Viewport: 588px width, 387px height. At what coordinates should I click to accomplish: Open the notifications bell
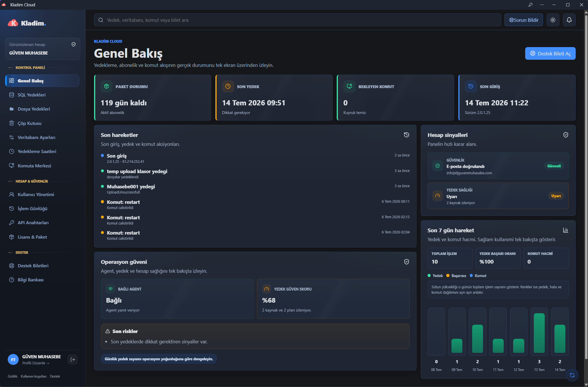tap(569, 20)
